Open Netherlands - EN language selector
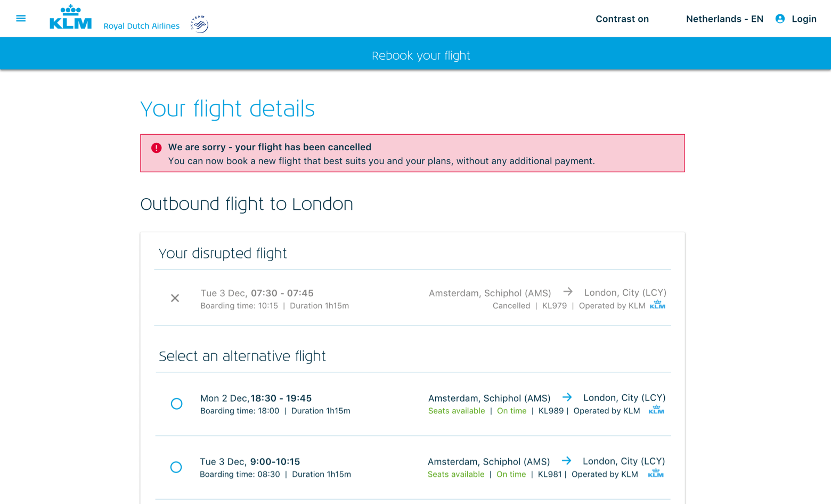The width and height of the screenshot is (831, 504). 724,19
